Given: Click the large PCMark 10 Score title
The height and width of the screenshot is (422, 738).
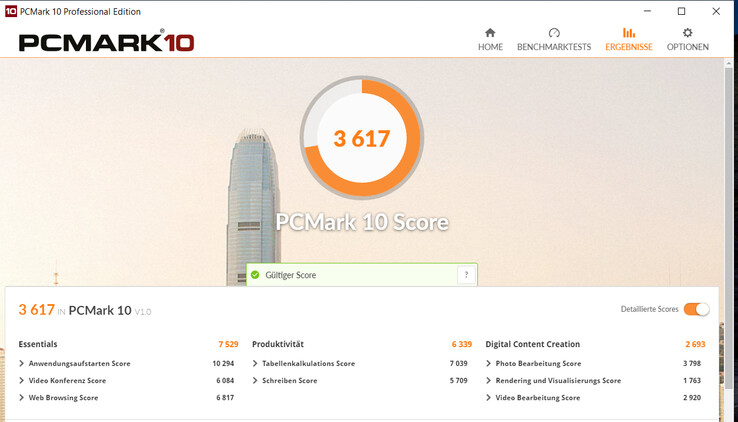Looking at the screenshot, I should click(x=362, y=222).
